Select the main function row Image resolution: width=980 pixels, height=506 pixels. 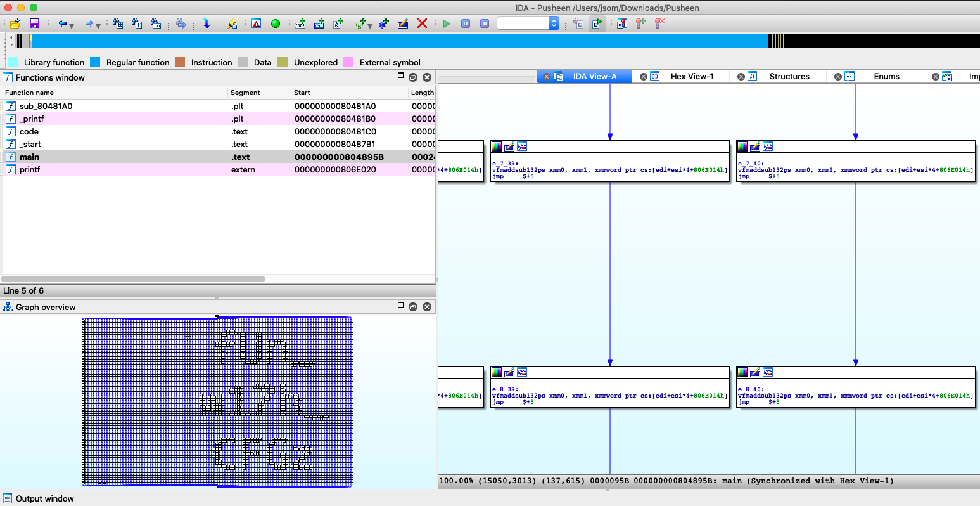pyautogui.click(x=219, y=157)
